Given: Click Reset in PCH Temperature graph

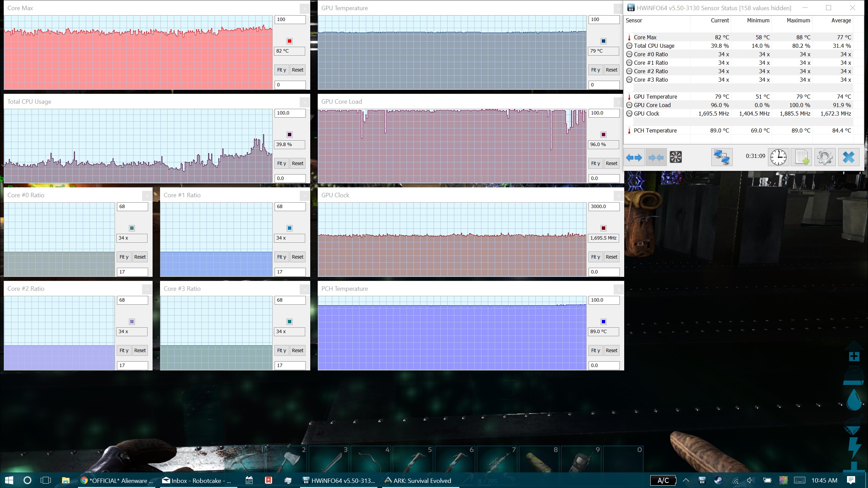Looking at the screenshot, I should click(611, 350).
